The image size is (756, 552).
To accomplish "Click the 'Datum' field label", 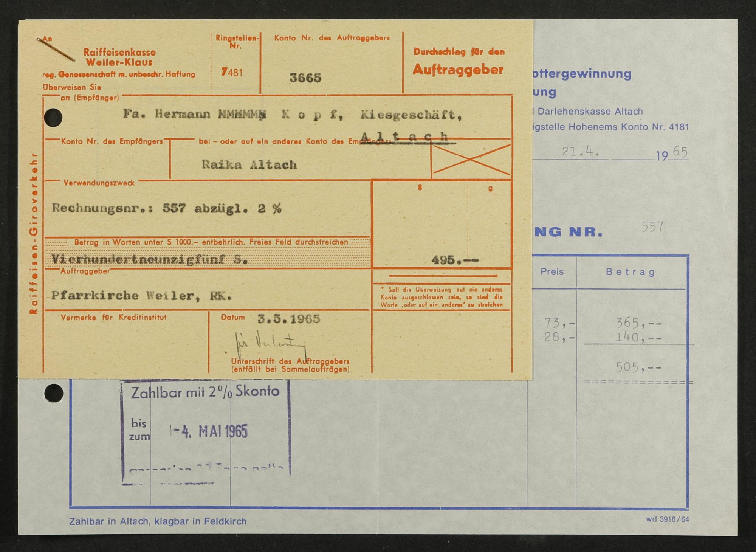I will [x=233, y=318].
